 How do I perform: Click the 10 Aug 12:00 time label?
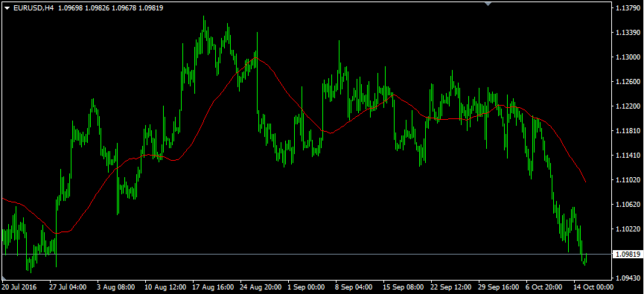pyautogui.click(x=165, y=287)
